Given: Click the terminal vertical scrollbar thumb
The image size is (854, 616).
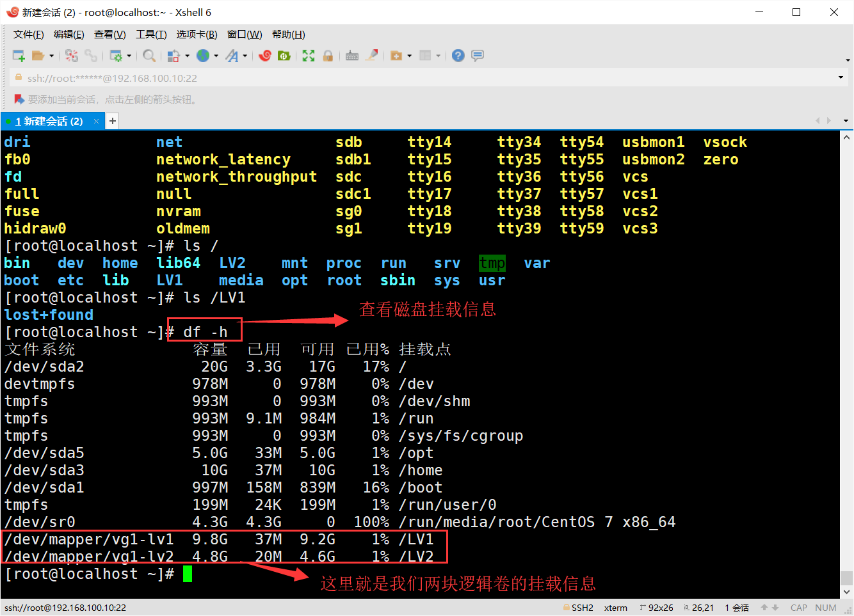Looking at the screenshot, I should pos(846,578).
